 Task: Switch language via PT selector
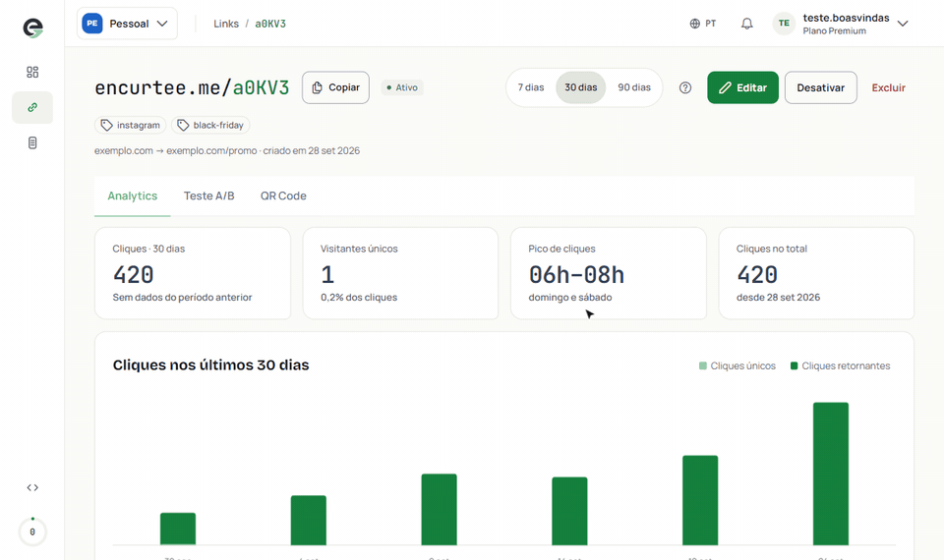point(703,24)
